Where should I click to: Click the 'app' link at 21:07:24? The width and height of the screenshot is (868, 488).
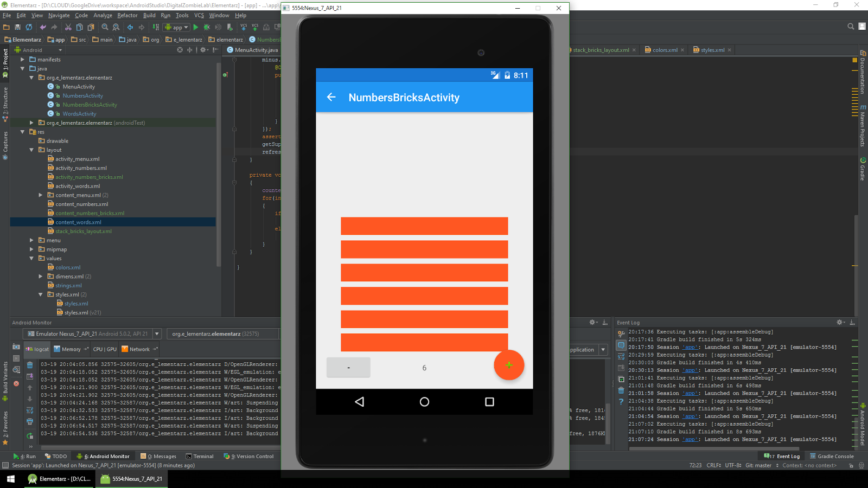(x=690, y=439)
